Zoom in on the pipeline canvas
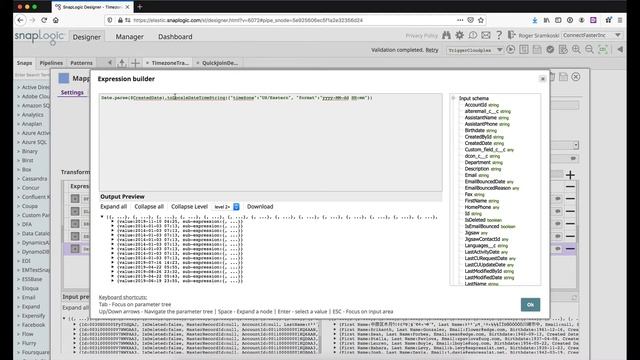The width and height of the screenshot is (640, 360). click(x=576, y=50)
